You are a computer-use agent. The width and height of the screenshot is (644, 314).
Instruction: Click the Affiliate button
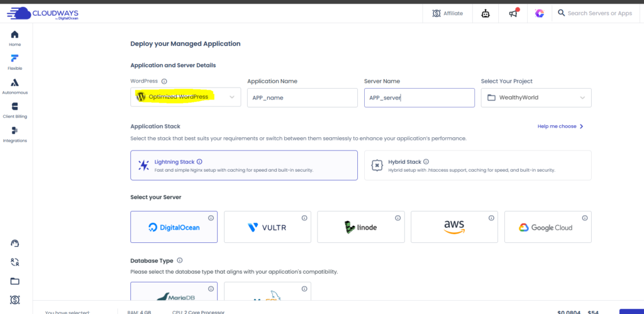point(448,13)
